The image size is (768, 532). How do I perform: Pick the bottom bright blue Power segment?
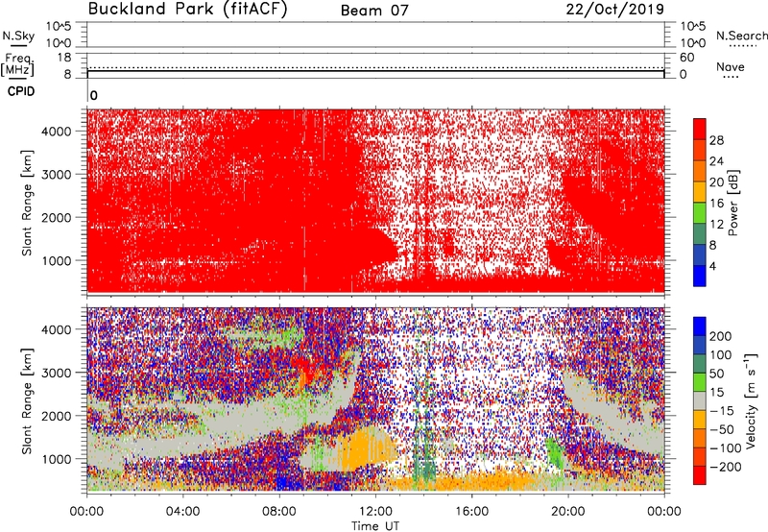(x=700, y=276)
